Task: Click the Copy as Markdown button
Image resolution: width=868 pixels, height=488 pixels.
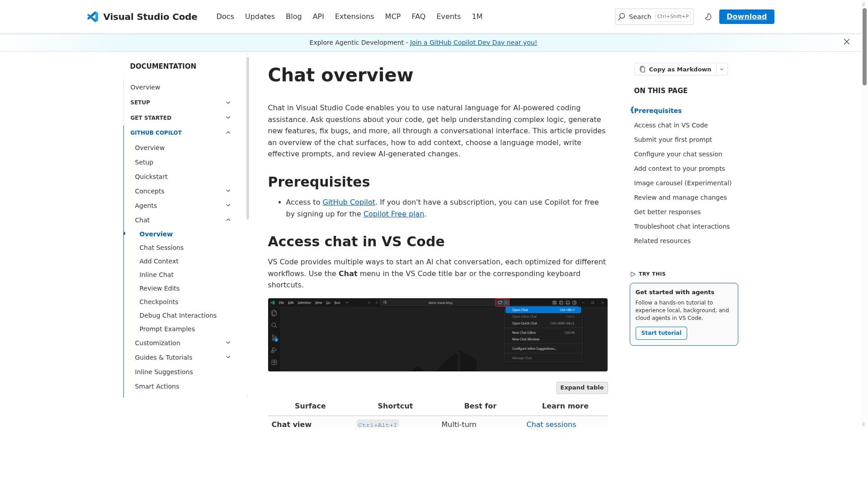Action: pos(675,69)
